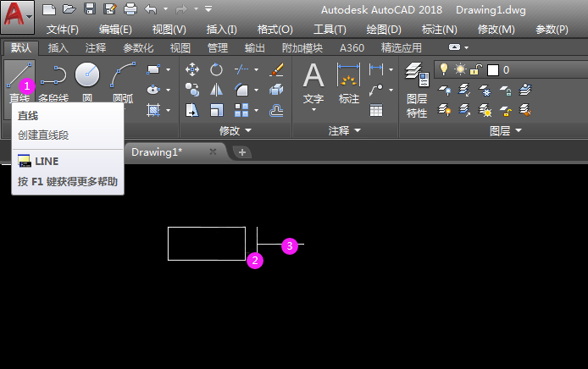Activate the Trim tool icon
The image size is (588, 369).
(241, 69)
